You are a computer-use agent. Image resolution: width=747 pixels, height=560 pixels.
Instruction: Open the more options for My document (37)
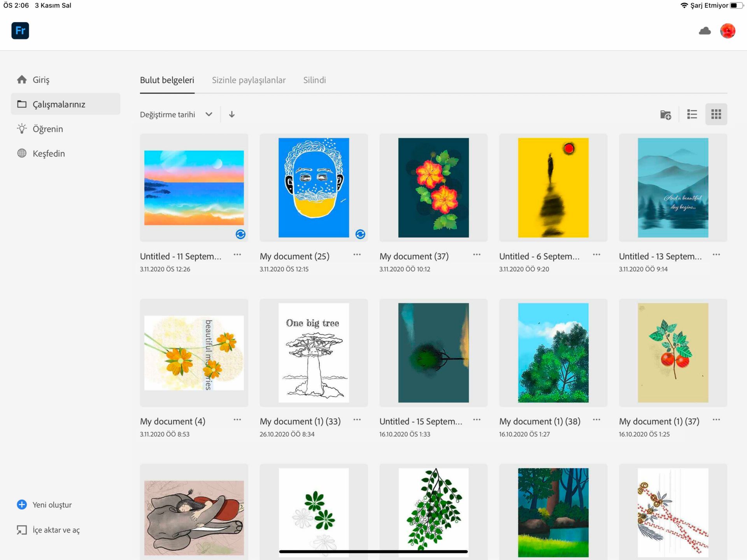(477, 255)
